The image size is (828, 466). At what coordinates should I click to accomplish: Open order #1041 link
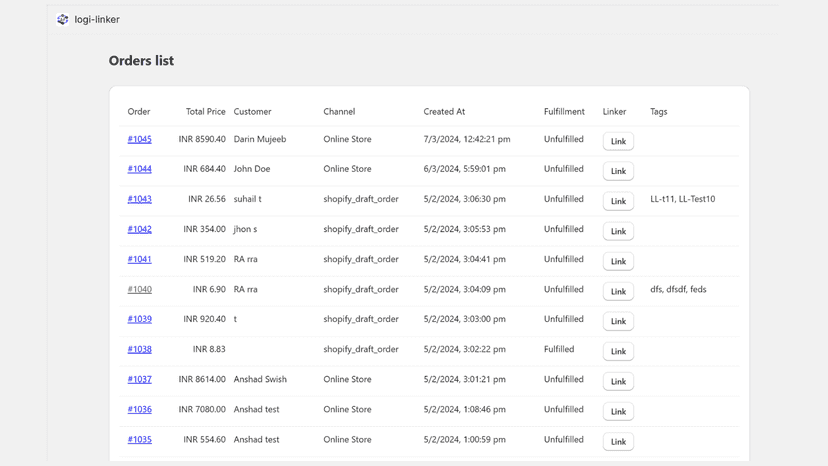point(139,259)
